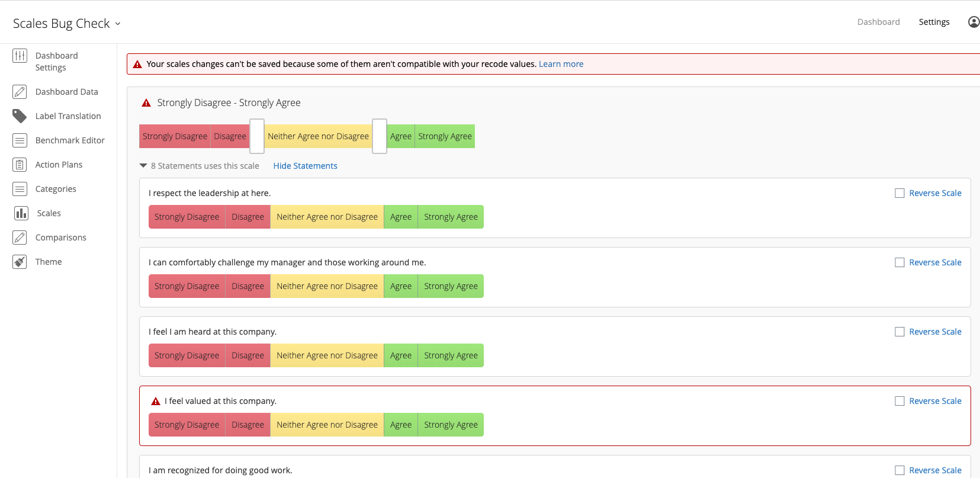Open the Action Plans clipboard icon
Viewport: 980px width, 478px height.
pos(20,165)
